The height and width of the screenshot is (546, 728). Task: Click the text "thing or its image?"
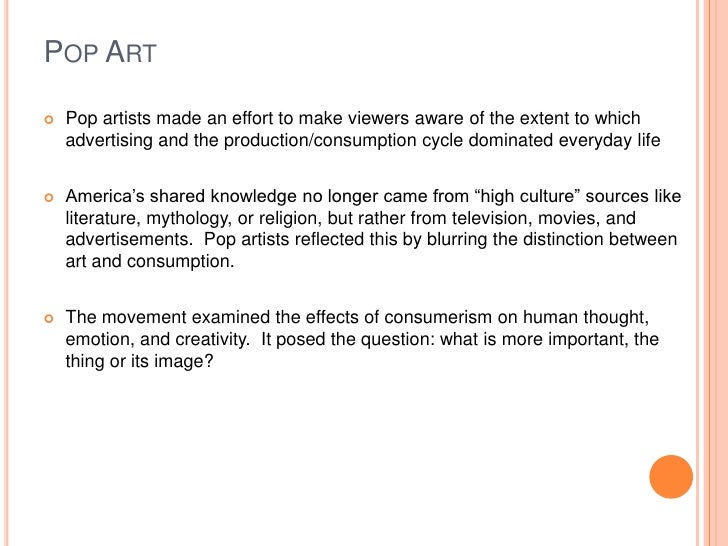click(139, 361)
